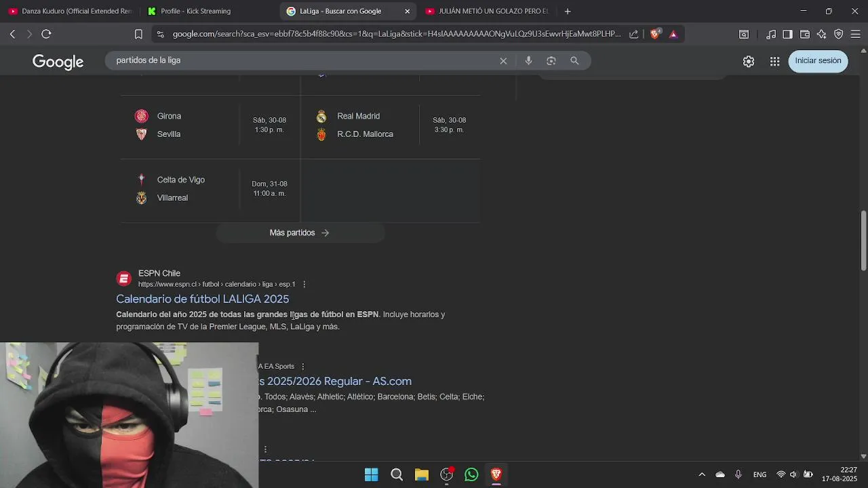Click the R.C.D. Mallorca team name
The height and width of the screenshot is (488, 868).
tap(365, 134)
